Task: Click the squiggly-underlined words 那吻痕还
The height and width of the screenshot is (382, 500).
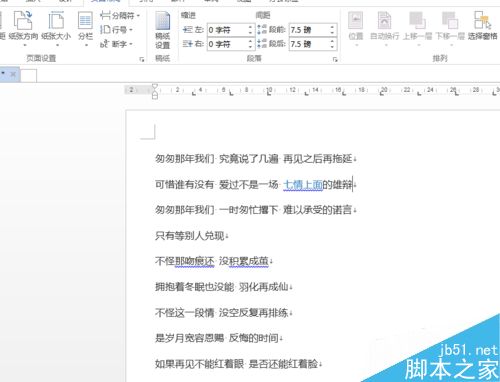Action: coord(195,261)
